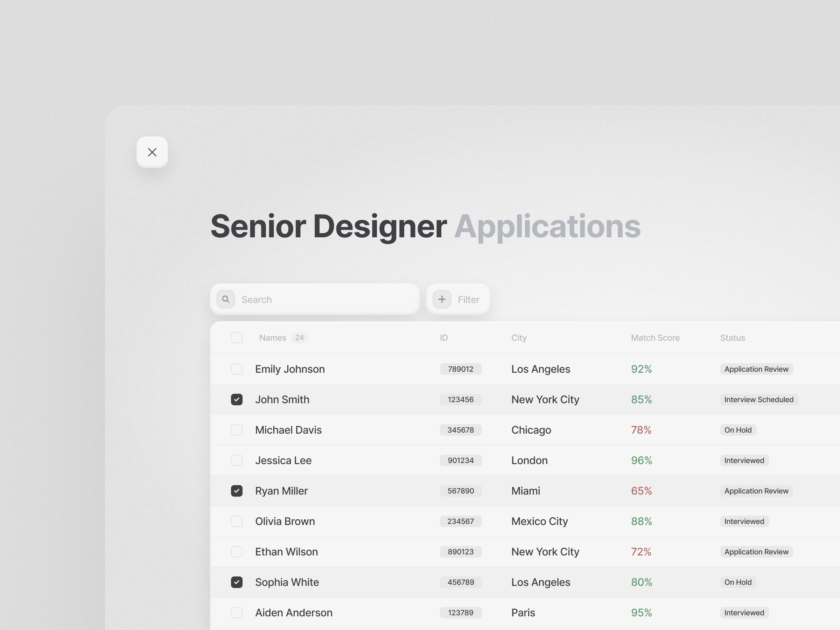Click Michael Davis's On Hold status tag
The width and height of the screenshot is (840, 630).
[x=738, y=430]
